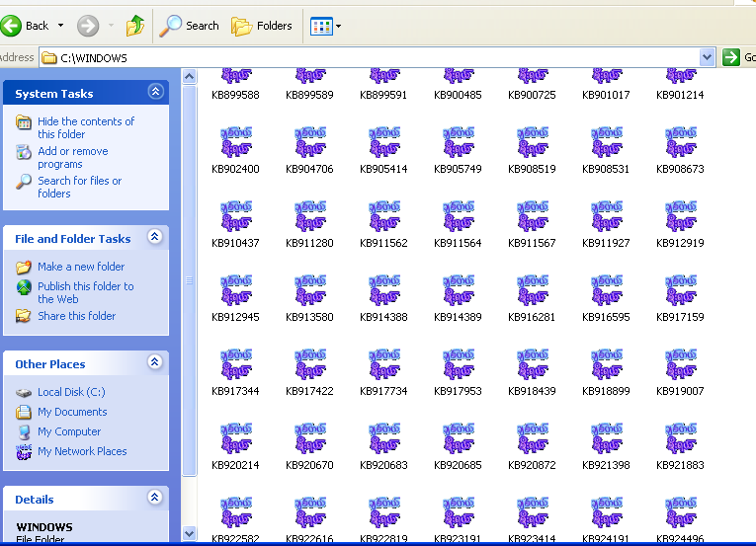Select the KB918899 folder icon
Image resolution: width=756 pixels, height=546 pixels.
point(606,364)
